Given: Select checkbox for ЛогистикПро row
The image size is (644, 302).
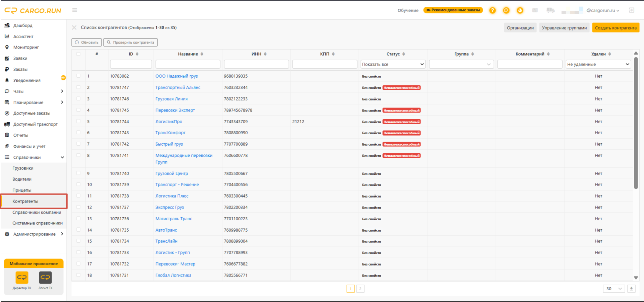Looking at the screenshot, I should tap(78, 121).
